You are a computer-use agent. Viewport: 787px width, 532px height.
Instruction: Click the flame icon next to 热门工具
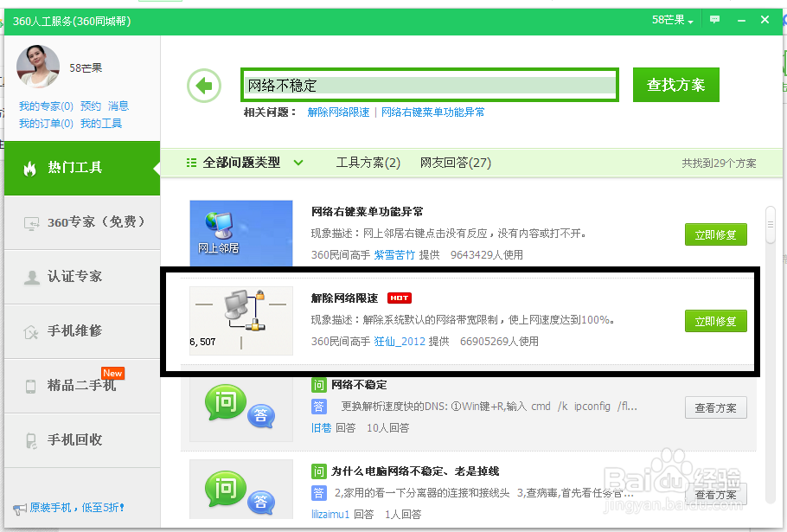click(x=29, y=169)
